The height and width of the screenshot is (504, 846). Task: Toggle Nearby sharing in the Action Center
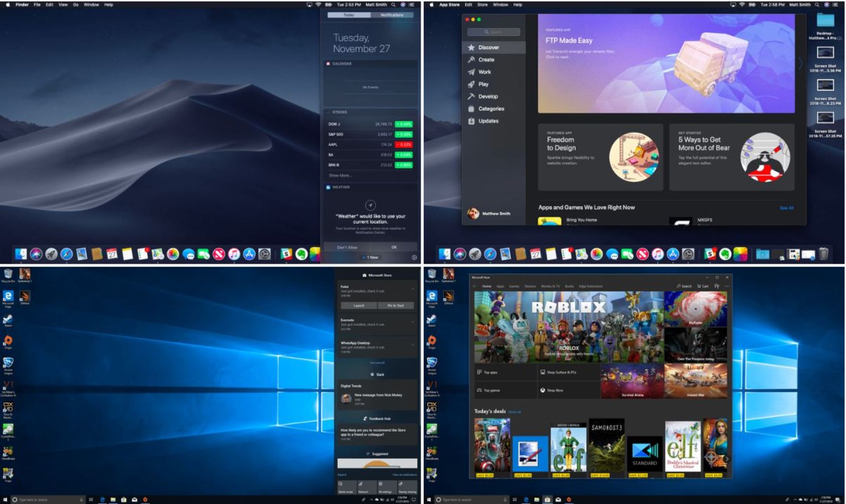coord(407,487)
